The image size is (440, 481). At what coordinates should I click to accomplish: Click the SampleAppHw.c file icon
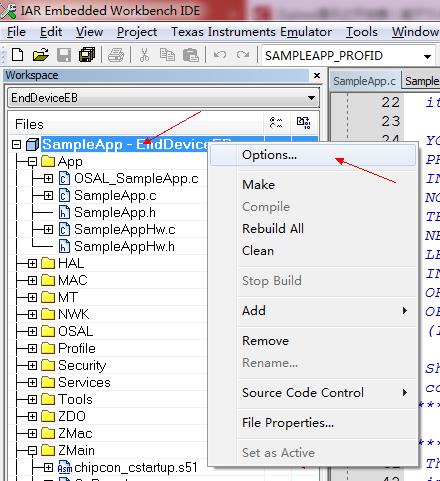64,229
